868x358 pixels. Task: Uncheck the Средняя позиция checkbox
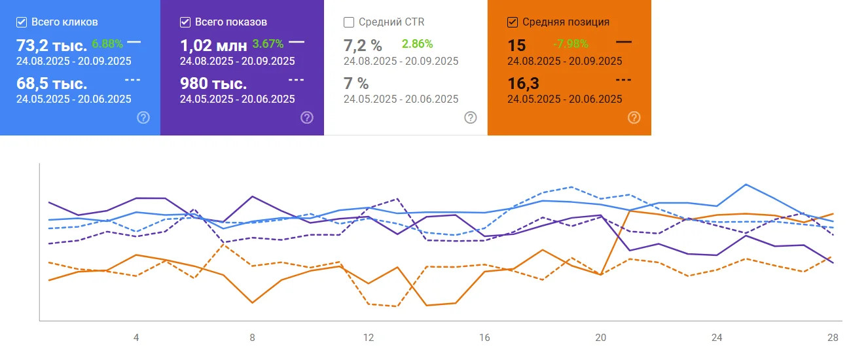coord(513,22)
